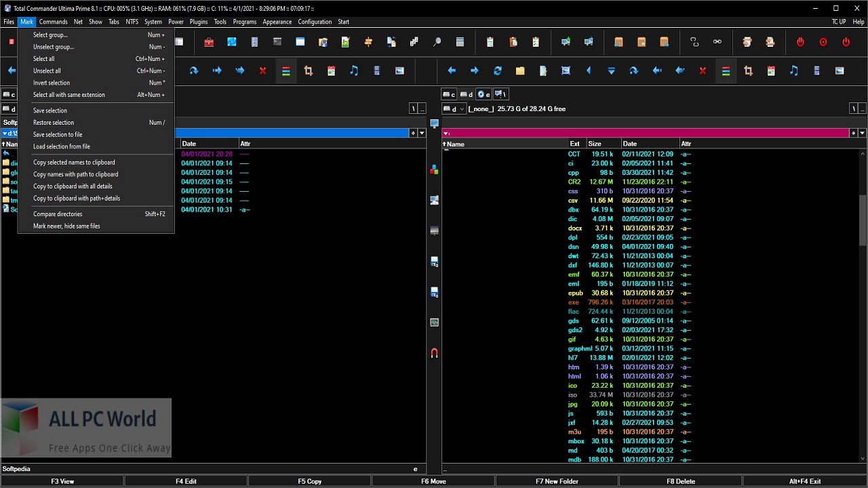The image size is (868, 488).
Task: Click the F8 Delete button
Action: [681, 481]
